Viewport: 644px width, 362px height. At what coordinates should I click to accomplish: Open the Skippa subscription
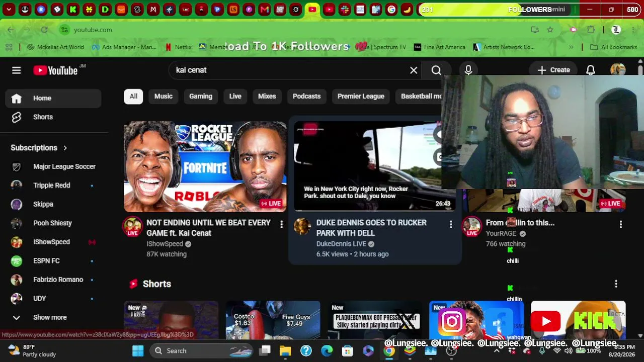pos(53,204)
